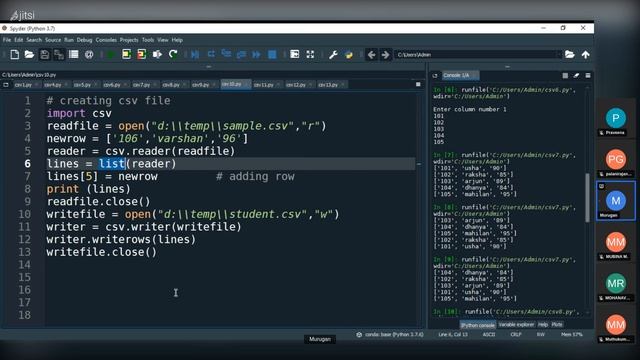
Task: Click the console stop square icon
Action: tap(565, 76)
